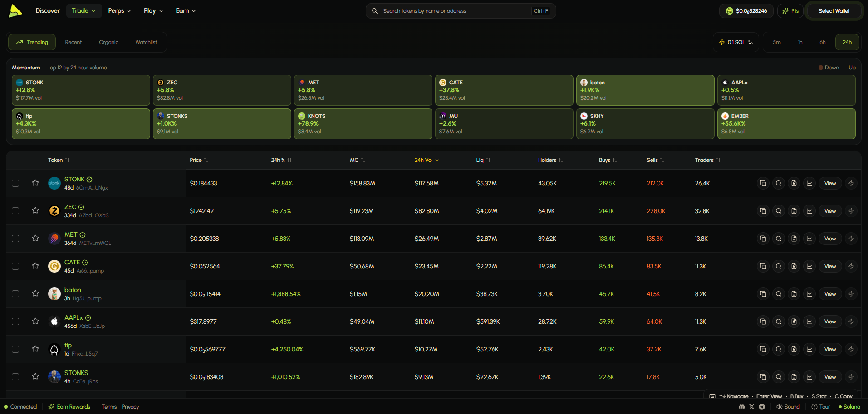The width and height of the screenshot is (868, 414).
Task: Open the X (Twitter) link icon
Action: tap(752, 407)
